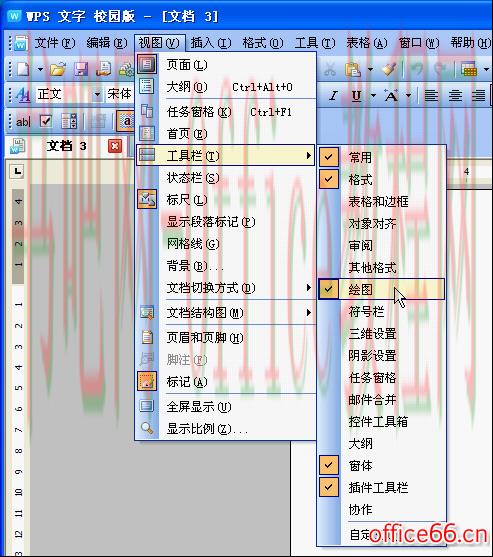
Task: Open the 格式 menu in menu bar
Action: tap(263, 43)
